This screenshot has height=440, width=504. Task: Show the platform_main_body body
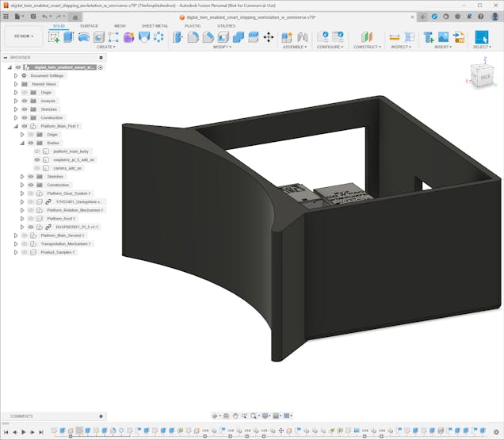(x=37, y=151)
